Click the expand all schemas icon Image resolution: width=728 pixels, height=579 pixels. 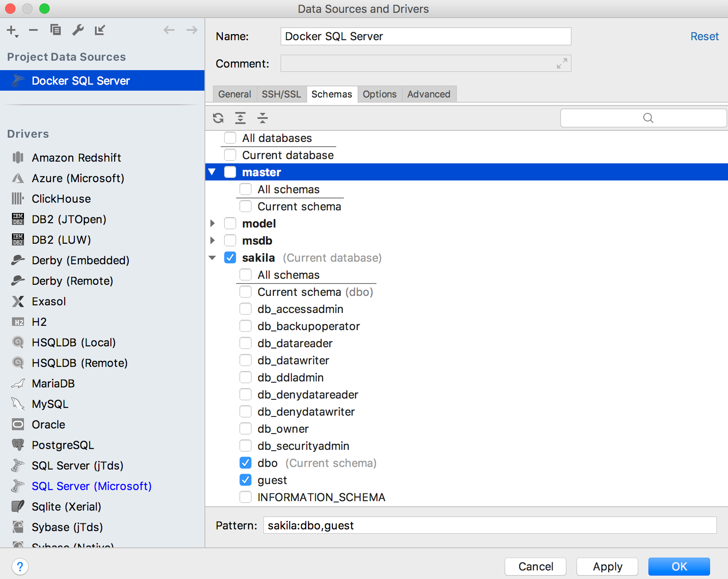(240, 118)
